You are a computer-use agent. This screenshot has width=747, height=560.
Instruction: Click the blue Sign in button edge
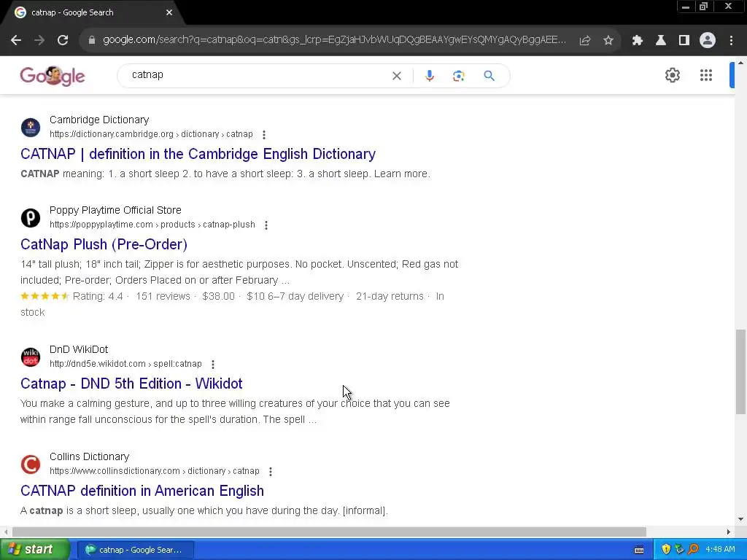[x=732, y=75]
